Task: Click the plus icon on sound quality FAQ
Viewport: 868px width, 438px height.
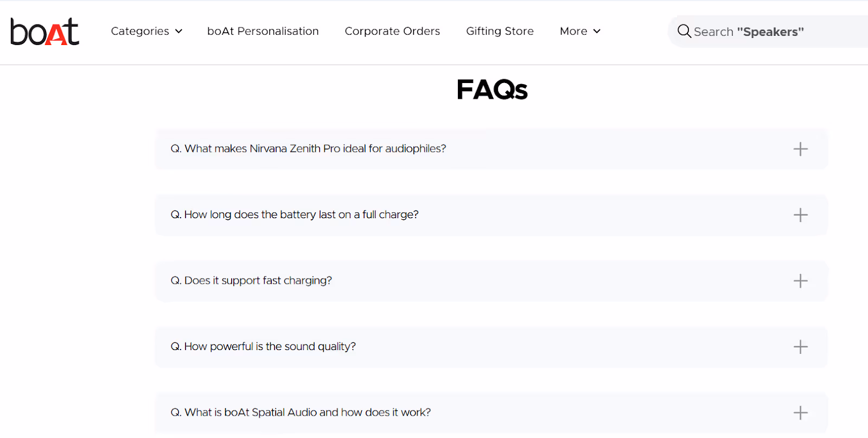Action: click(800, 347)
